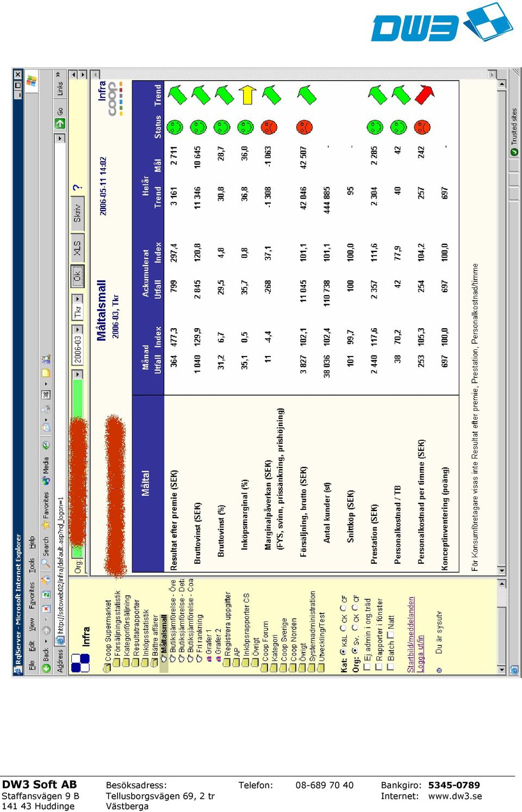Click the blue question mark help icon

point(77,188)
